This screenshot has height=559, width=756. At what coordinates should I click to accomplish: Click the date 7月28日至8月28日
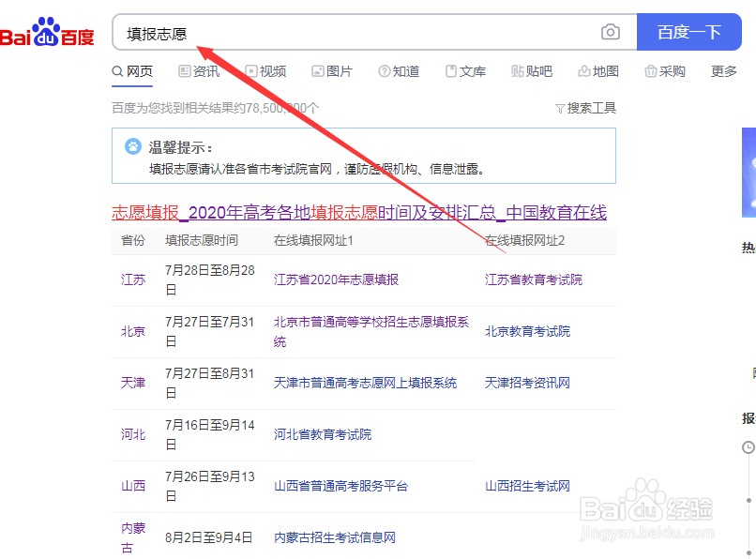(210, 279)
